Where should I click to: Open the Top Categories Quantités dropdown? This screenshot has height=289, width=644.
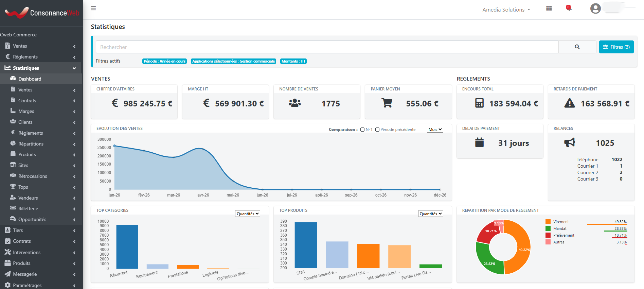click(x=248, y=214)
